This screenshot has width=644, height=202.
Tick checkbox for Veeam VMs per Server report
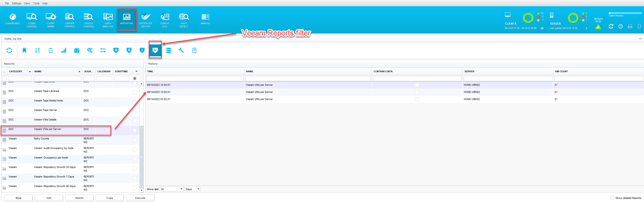click(x=135, y=130)
